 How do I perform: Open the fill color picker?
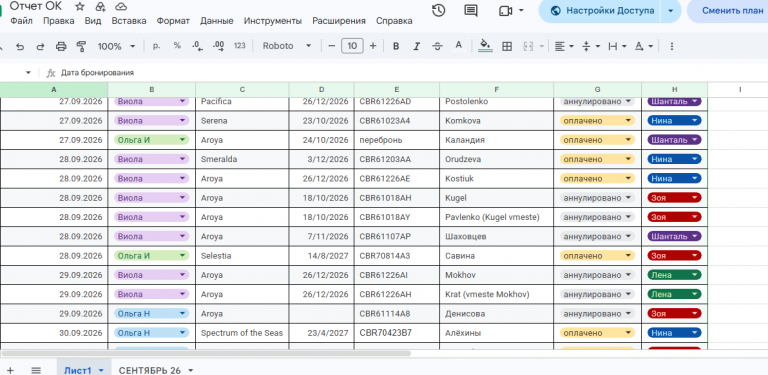coord(485,46)
